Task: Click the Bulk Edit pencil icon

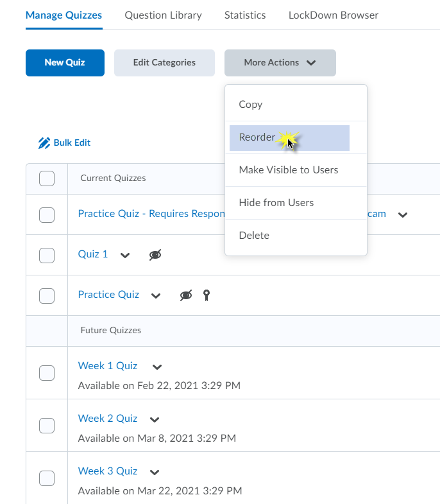Action: tap(44, 143)
